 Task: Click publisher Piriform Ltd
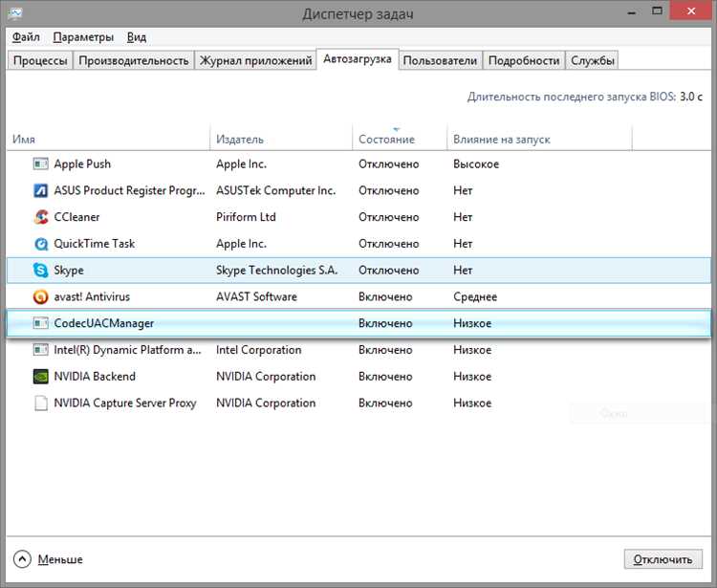pyautogui.click(x=246, y=217)
